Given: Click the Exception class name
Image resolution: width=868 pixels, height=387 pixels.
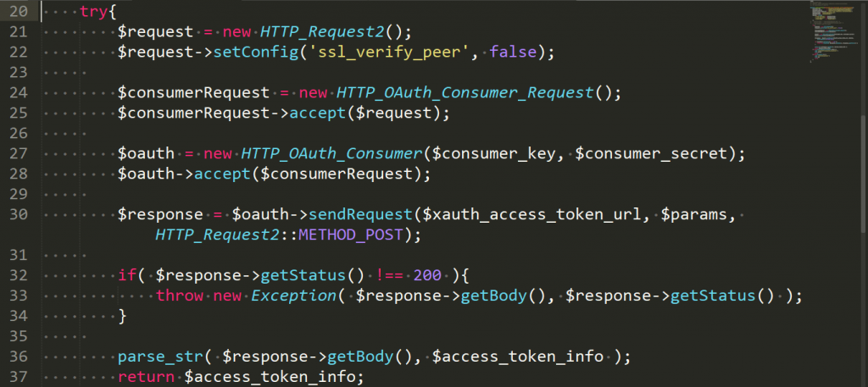Looking at the screenshot, I should (x=293, y=296).
